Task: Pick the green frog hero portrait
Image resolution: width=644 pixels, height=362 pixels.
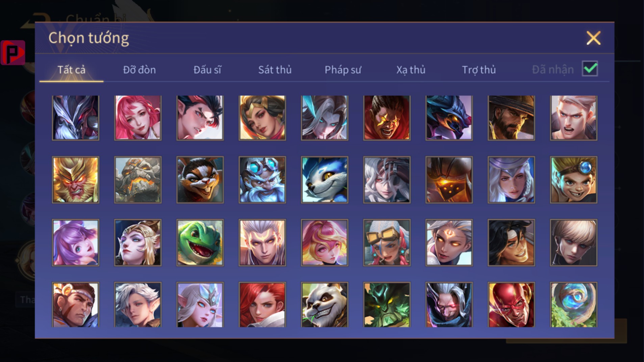Action: 200,243
